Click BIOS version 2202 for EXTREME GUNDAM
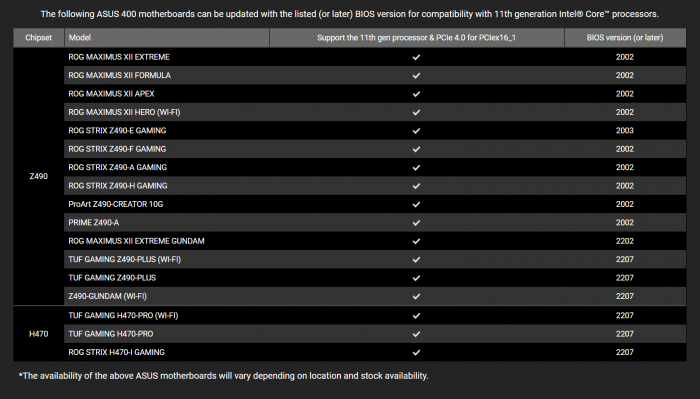The width and height of the screenshot is (700, 399). 625,241
